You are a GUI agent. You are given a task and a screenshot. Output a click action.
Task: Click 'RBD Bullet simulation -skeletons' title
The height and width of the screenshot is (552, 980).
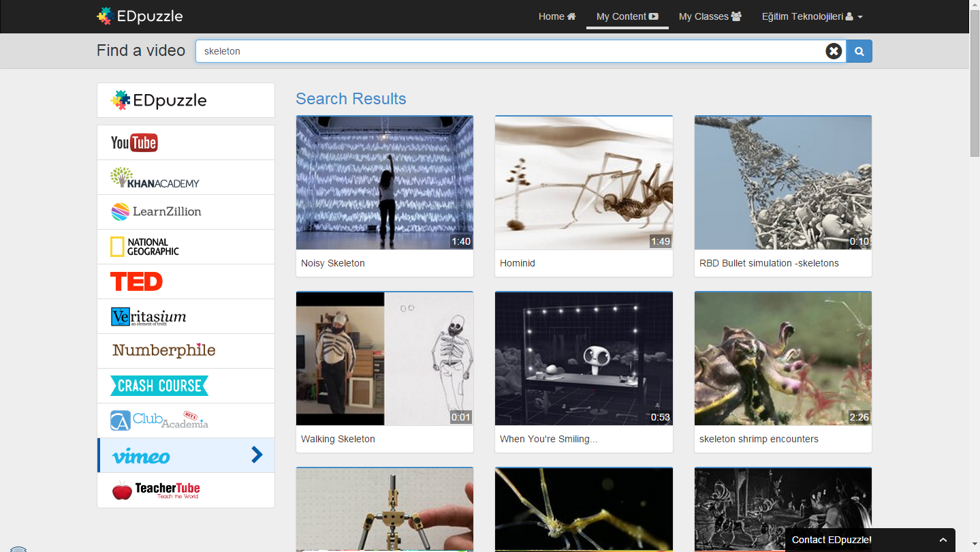point(769,263)
